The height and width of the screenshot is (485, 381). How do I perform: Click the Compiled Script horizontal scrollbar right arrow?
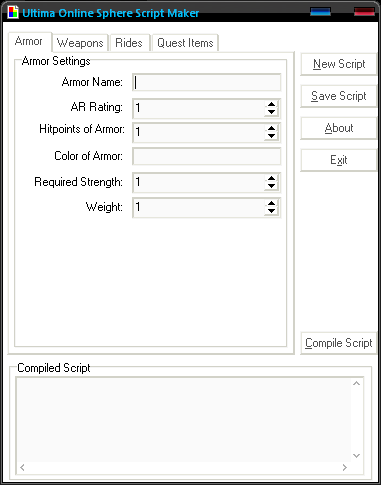[345, 468]
